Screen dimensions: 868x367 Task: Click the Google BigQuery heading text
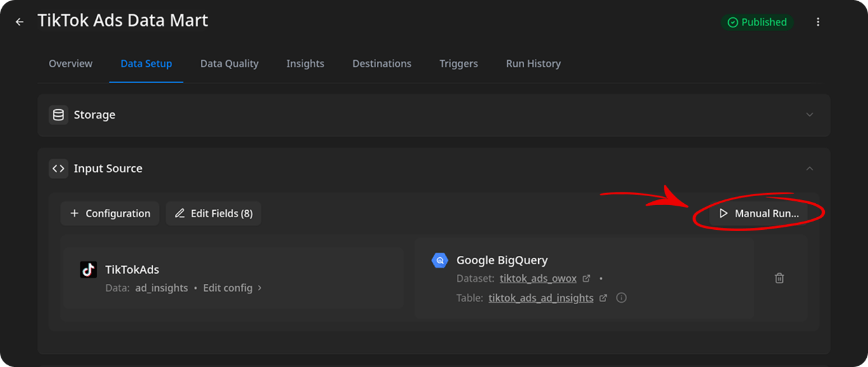502,260
